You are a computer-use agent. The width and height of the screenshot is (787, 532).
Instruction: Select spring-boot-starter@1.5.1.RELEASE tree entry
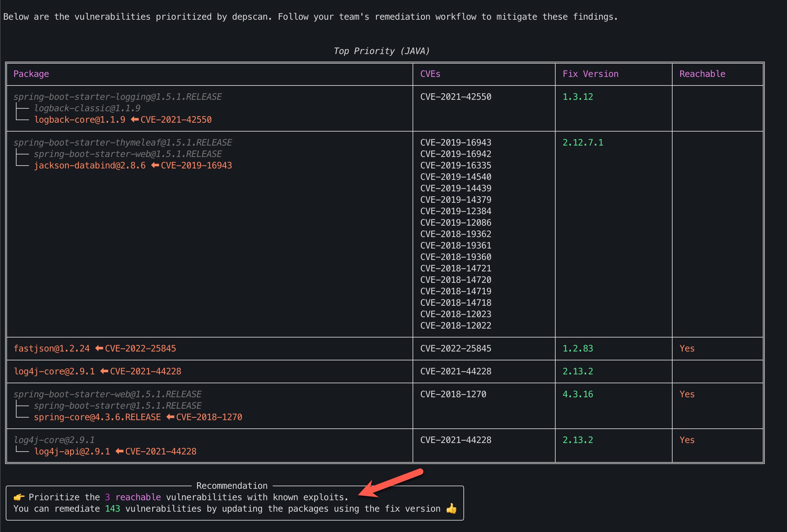tap(118, 406)
